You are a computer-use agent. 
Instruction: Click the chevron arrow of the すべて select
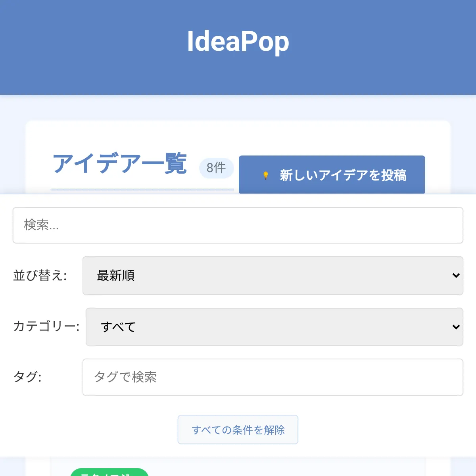(x=456, y=327)
